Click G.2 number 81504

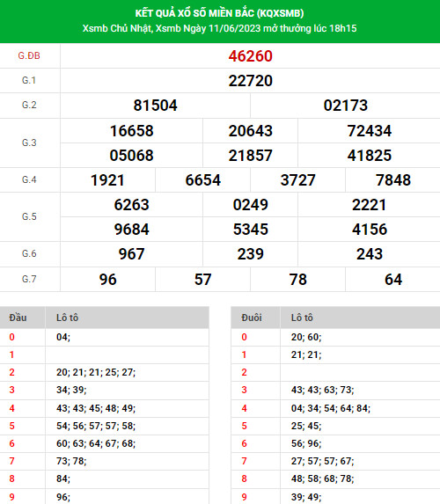(x=155, y=106)
